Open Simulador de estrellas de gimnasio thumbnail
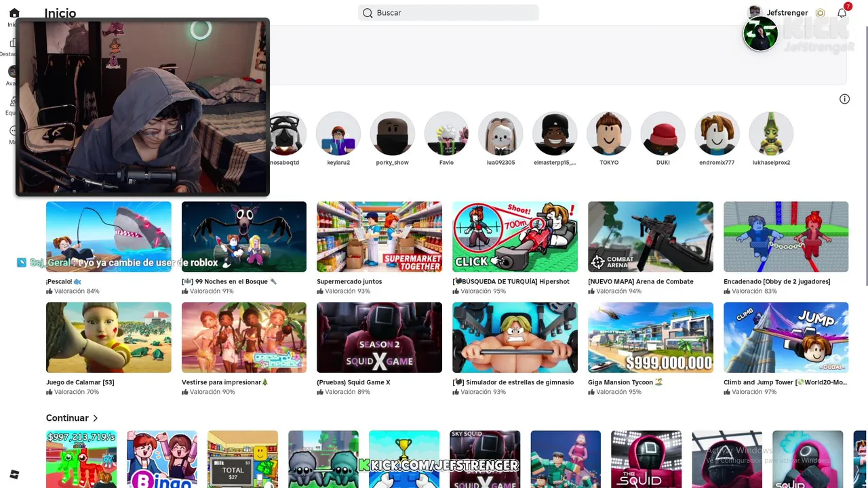The width and height of the screenshot is (868, 488). click(x=515, y=338)
